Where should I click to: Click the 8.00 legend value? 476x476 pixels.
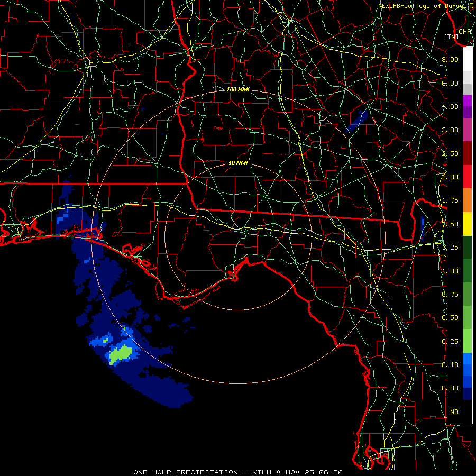point(450,59)
